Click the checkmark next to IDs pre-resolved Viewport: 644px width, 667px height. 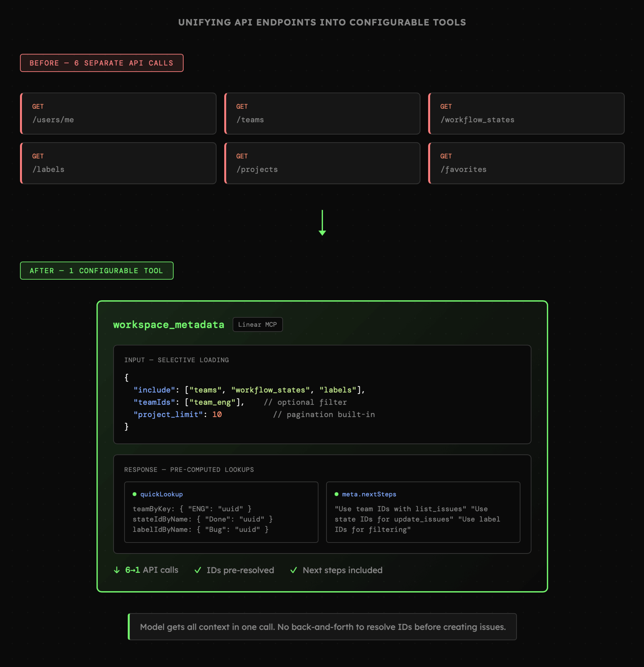198,570
